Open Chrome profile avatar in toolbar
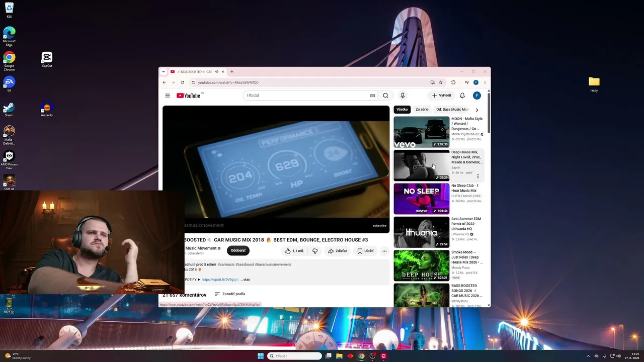 476,82
